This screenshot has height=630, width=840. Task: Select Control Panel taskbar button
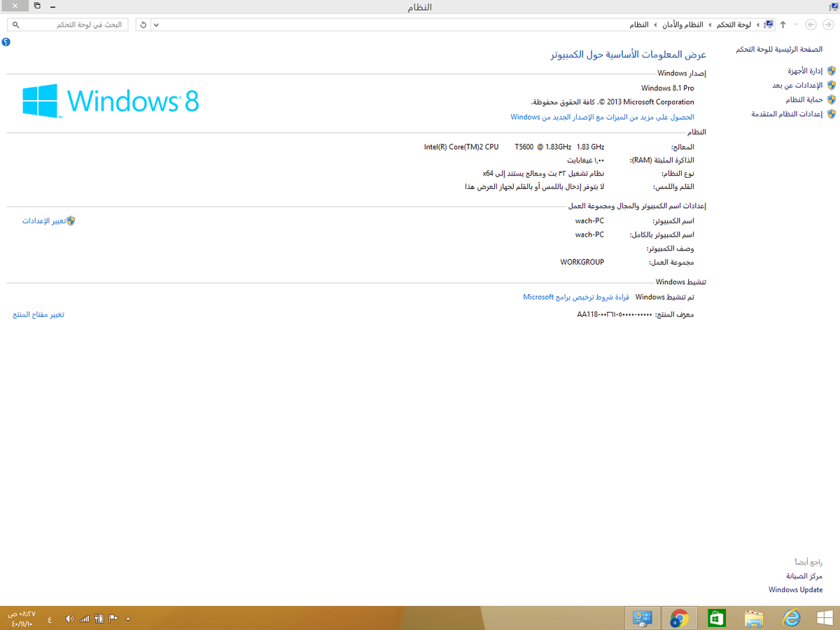[x=641, y=618]
